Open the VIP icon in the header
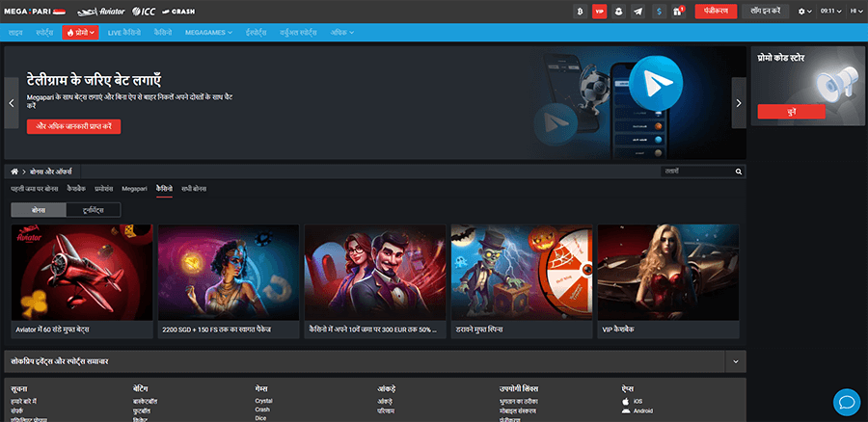 click(x=599, y=11)
